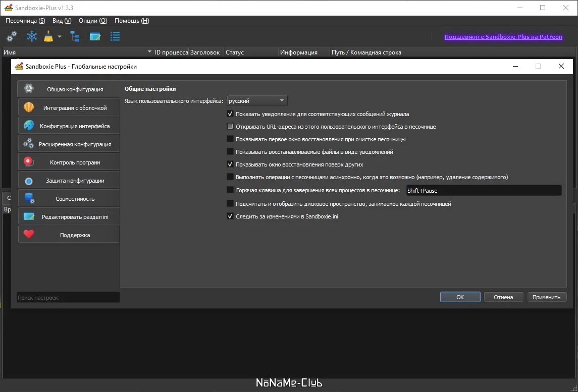Click the Заголовок column header
The height and width of the screenshot is (392, 578).
click(205, 52)
